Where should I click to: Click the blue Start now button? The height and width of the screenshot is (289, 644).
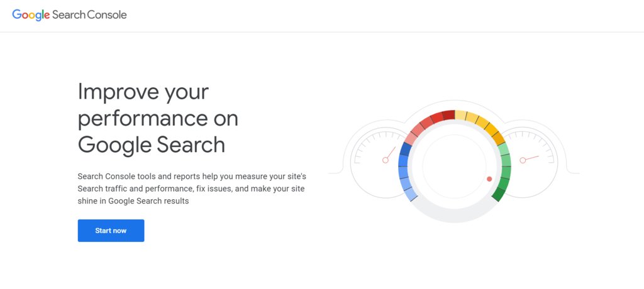[111, 231]
